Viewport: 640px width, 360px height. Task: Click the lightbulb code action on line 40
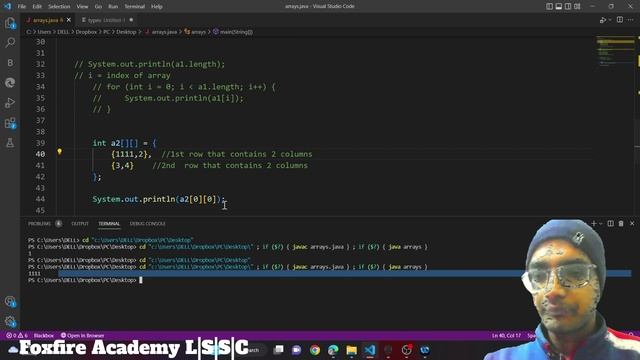pyautogui.click(x=60, y=152)
